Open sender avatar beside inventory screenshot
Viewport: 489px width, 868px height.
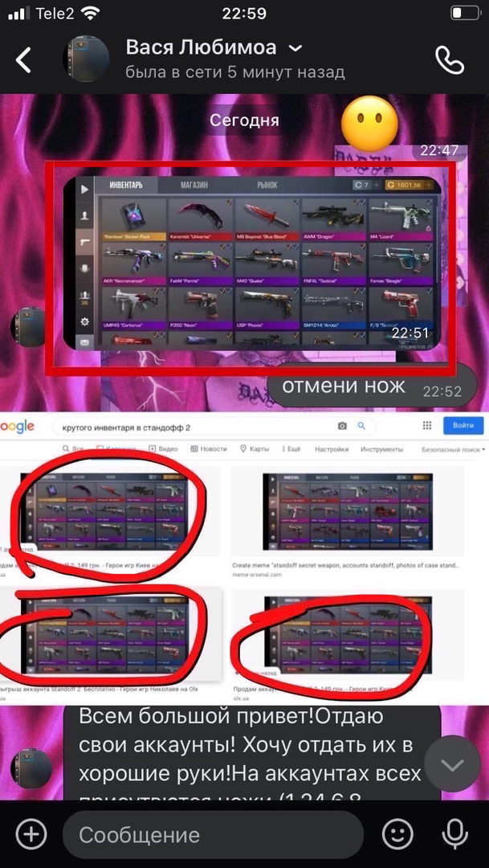coord(27,328)
